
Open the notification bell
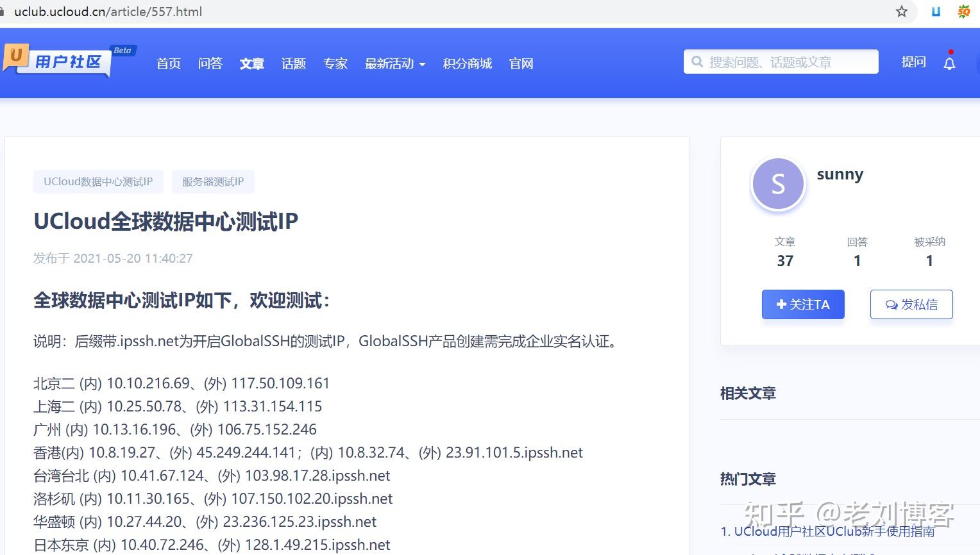[x=949, y=62]
